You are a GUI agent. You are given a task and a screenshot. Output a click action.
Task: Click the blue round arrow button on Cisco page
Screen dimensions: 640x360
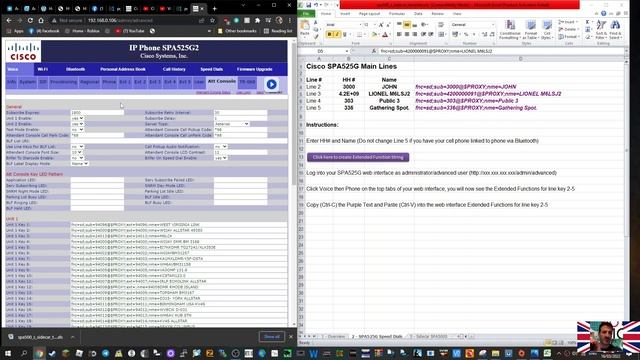pos(271,84)
